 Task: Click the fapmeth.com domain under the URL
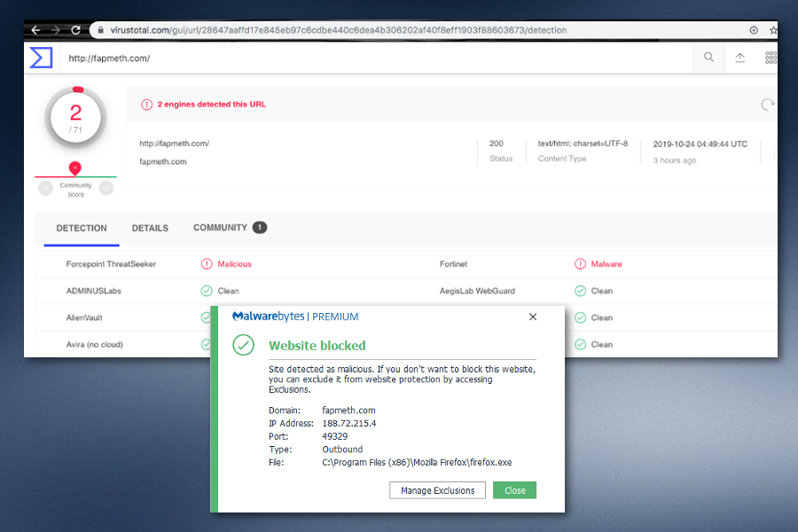coord(163,162)
